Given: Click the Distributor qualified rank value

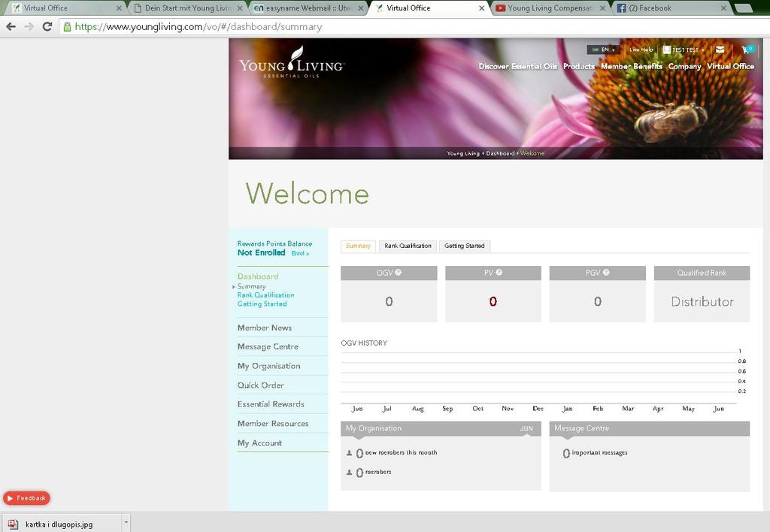Looking at the screenshot, I should pos(702,301).
